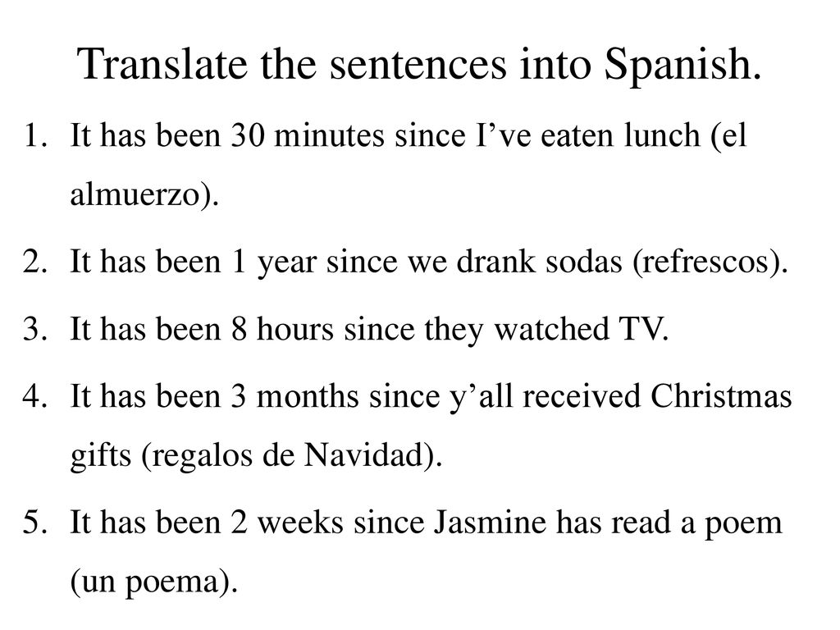Click the list number 5
The width and height of the screenshot is (840, 630).
tap(35, 523)
